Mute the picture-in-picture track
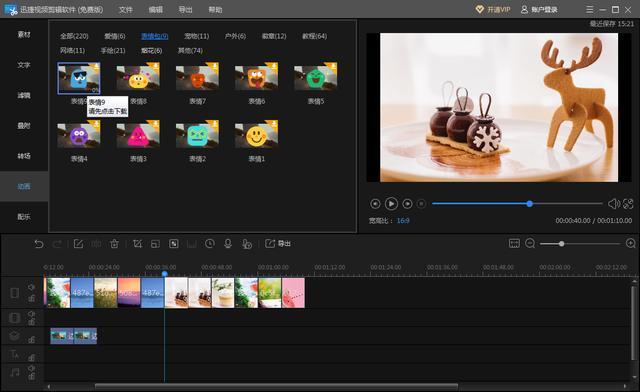 coord(31,314)
